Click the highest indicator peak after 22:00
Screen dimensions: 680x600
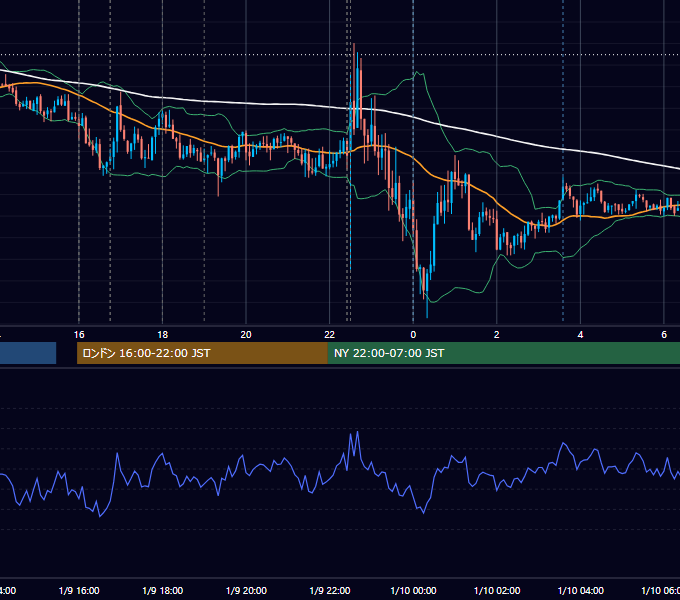357,432
